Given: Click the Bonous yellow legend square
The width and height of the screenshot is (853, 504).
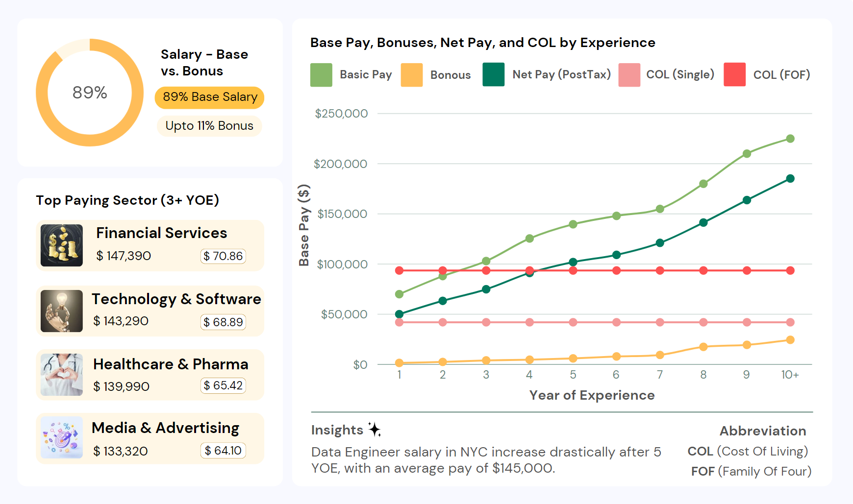Looking at the screenshot, I should coord(412,75).
